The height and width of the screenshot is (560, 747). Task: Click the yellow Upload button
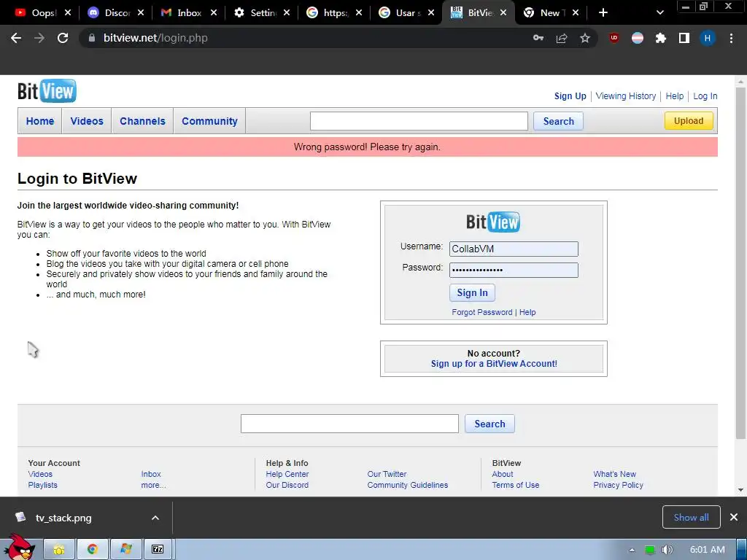689,121
